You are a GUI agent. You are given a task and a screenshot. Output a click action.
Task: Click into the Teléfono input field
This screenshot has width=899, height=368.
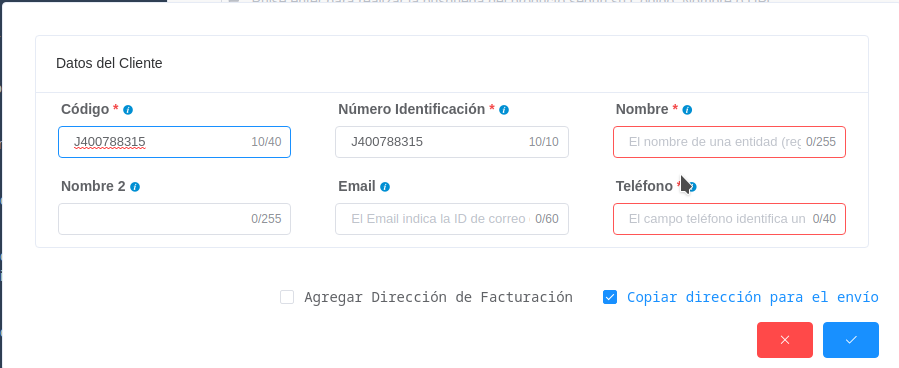coord(729,219)
